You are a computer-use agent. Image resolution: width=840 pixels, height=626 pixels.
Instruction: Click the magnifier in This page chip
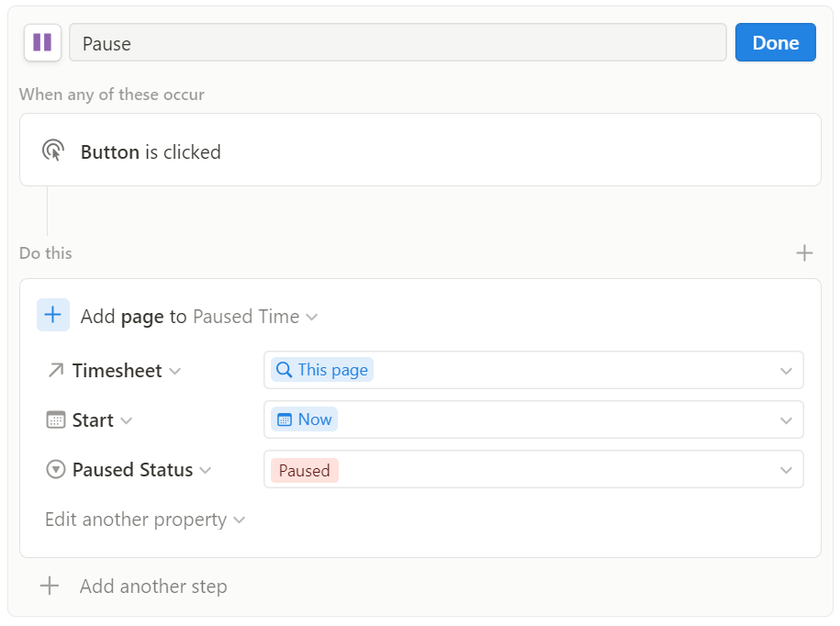[x=284, y=370]
